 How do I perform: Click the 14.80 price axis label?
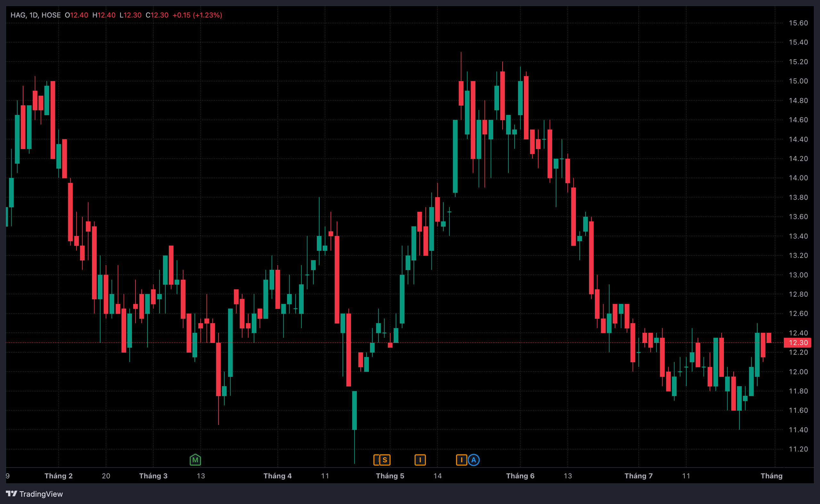click(x=798, y=100)
